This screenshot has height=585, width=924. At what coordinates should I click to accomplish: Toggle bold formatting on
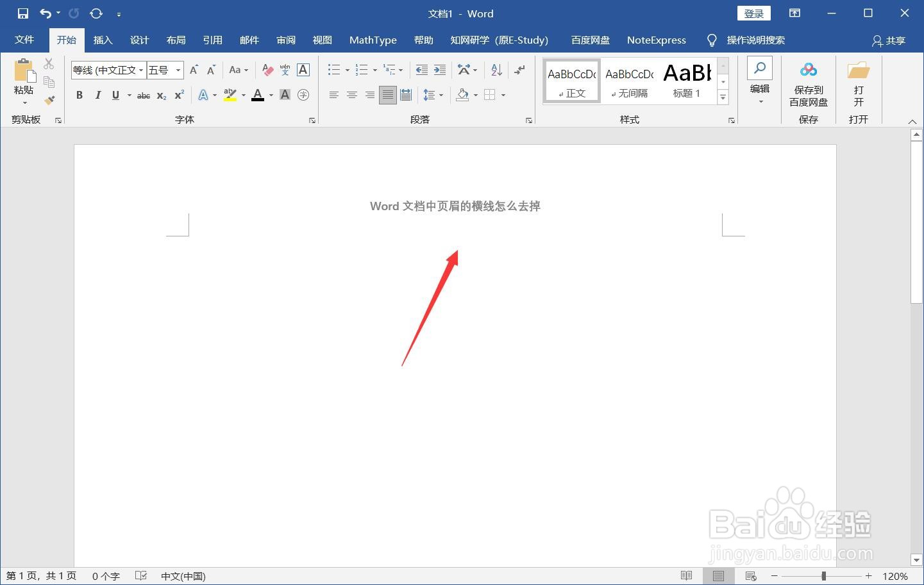point(79,95)
